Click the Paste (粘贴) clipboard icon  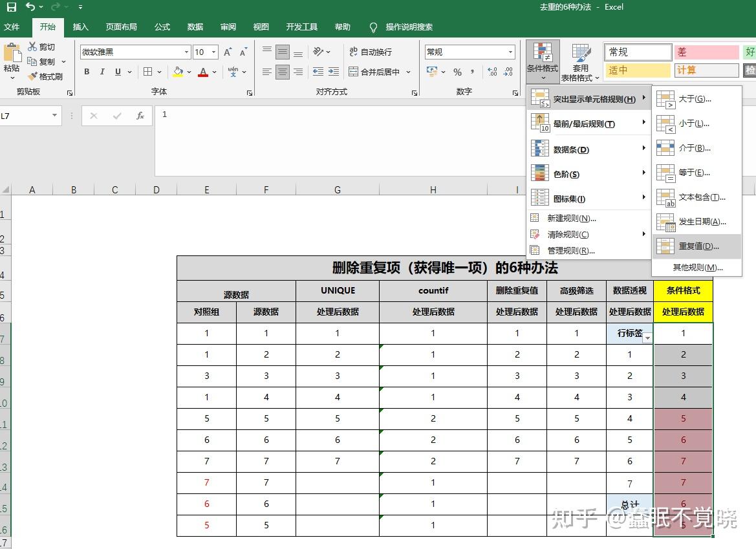coord(12,53)
